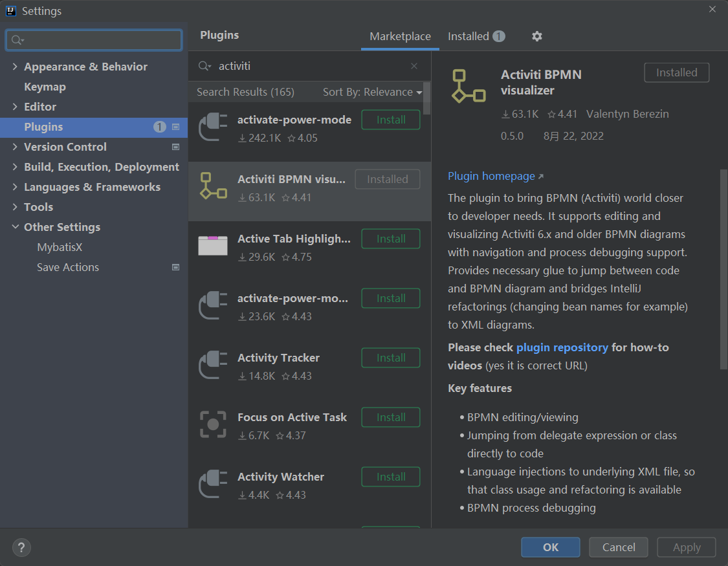
Task: Open the plugins gear settings menu
Action: click(536, 36)
